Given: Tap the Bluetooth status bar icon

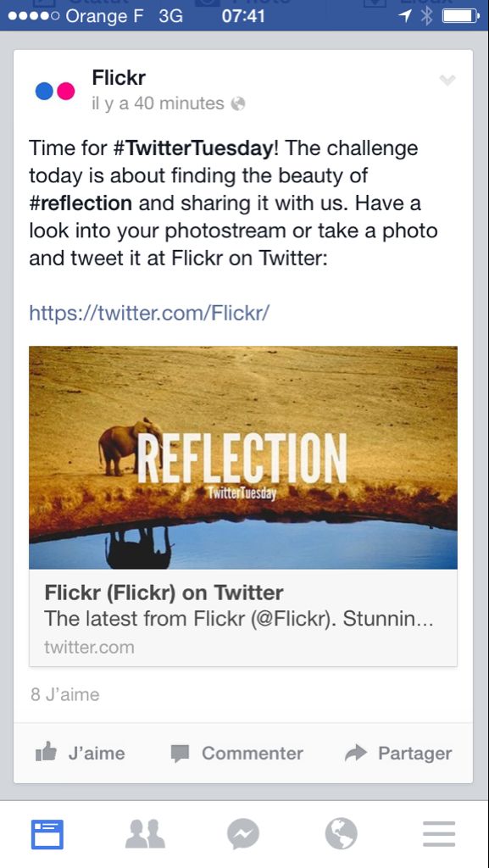Looking at the screenshot, I should point(426,16).
